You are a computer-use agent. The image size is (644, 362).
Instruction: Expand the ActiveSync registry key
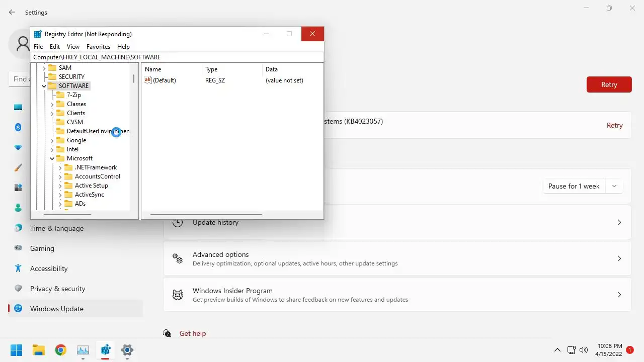60,195
